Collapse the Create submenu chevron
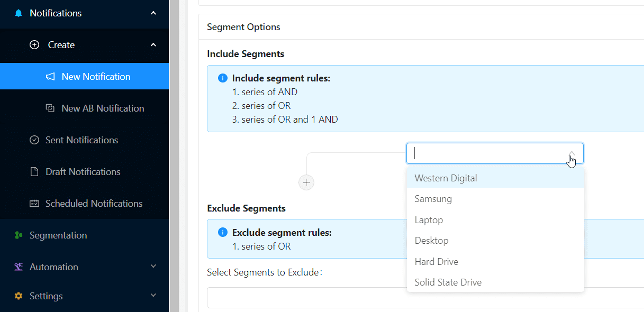The width and height of the screenshot is (644, 312). point(153,45)
